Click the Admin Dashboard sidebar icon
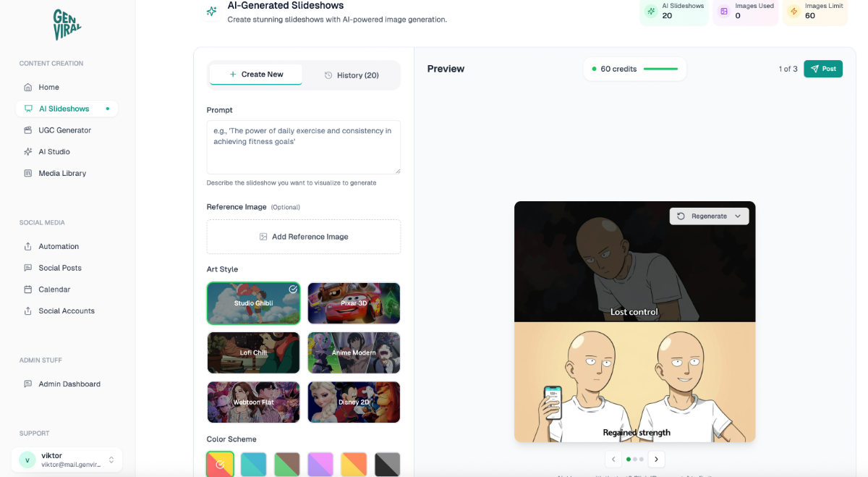868x477 pixels. 28,384
